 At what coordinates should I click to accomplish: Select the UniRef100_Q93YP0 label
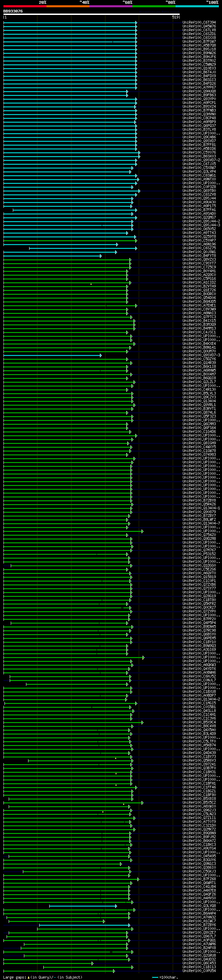(x=199, y=99)
